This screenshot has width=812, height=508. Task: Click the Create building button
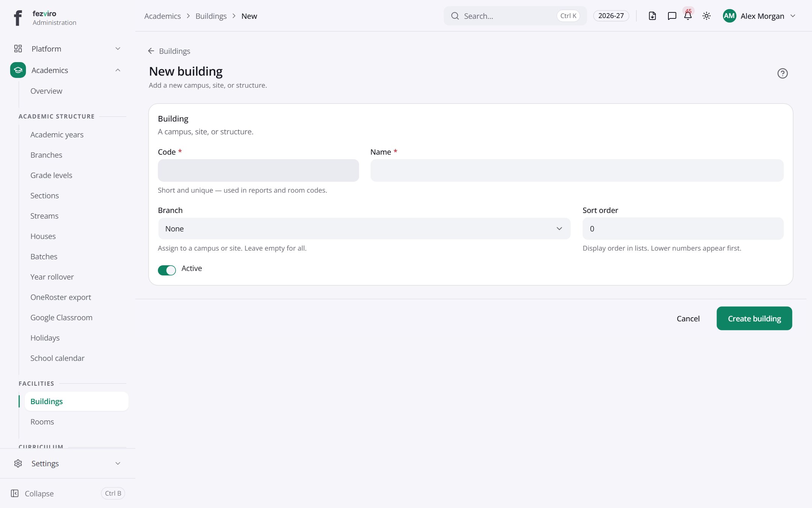coord(754,318)
